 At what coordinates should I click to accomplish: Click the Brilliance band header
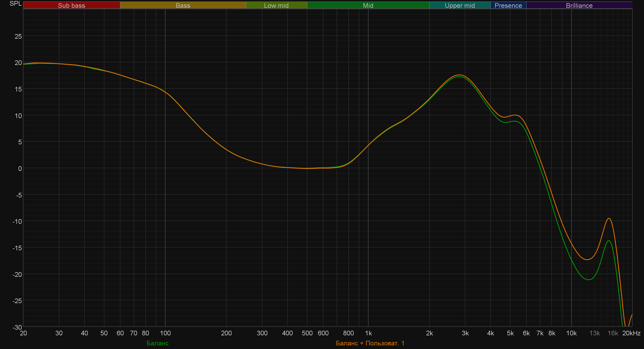(x=579, y=5)
